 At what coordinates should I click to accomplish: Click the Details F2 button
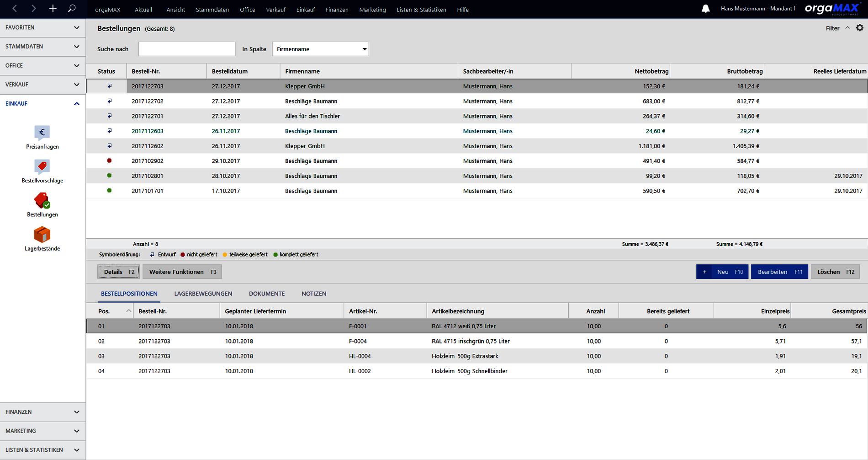[119, 272]
